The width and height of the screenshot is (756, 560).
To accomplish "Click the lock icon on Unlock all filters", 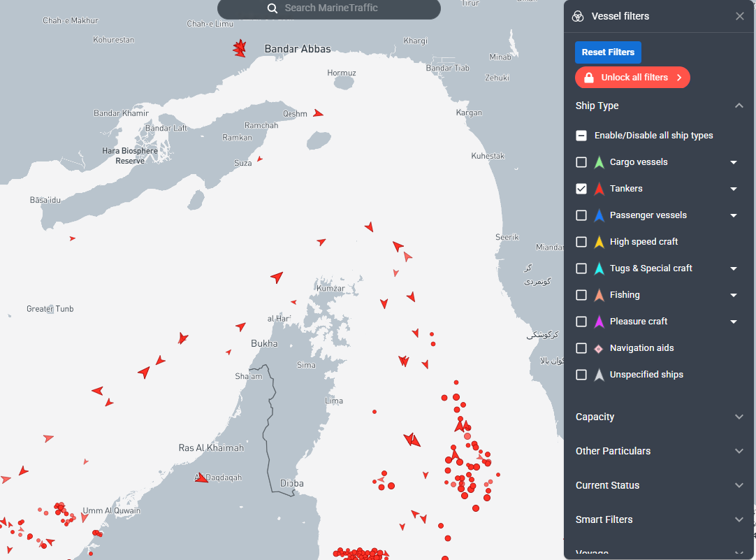I will click(x=589, y=78).
